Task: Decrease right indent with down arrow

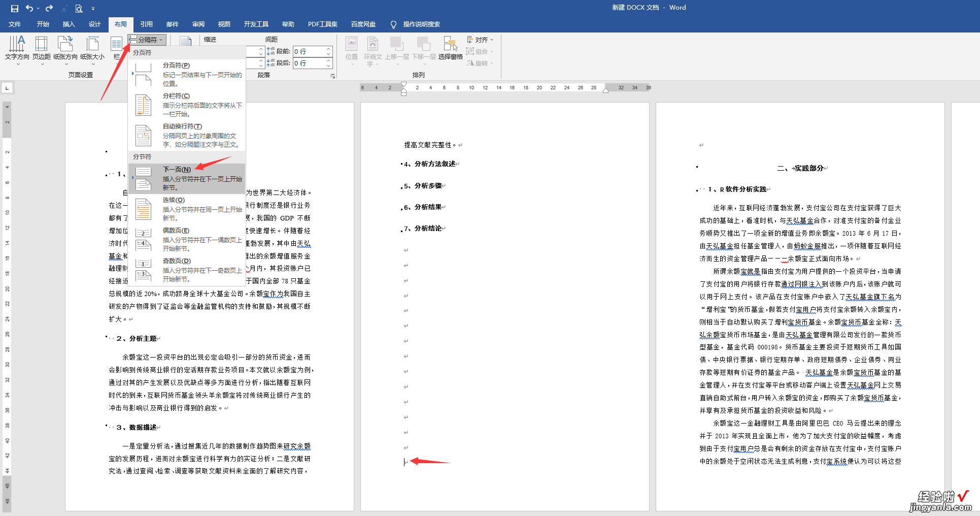Action: 261,66
